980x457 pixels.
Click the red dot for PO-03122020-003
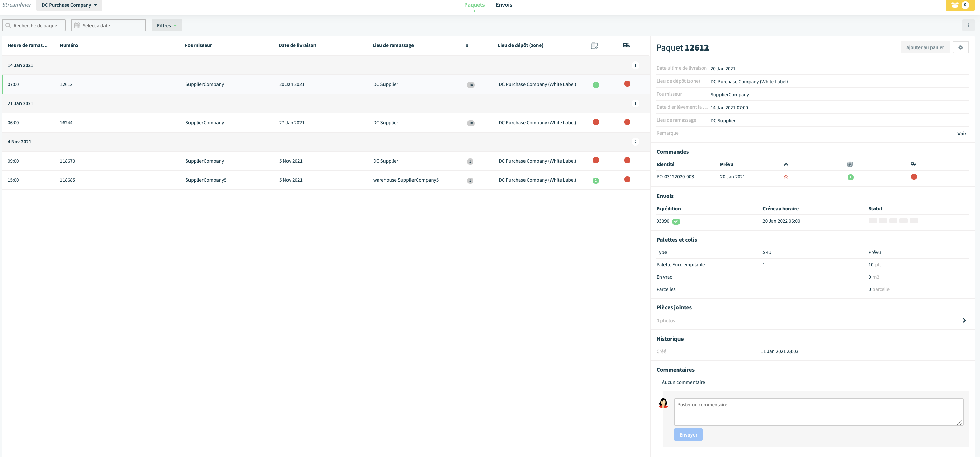[914, 177]
